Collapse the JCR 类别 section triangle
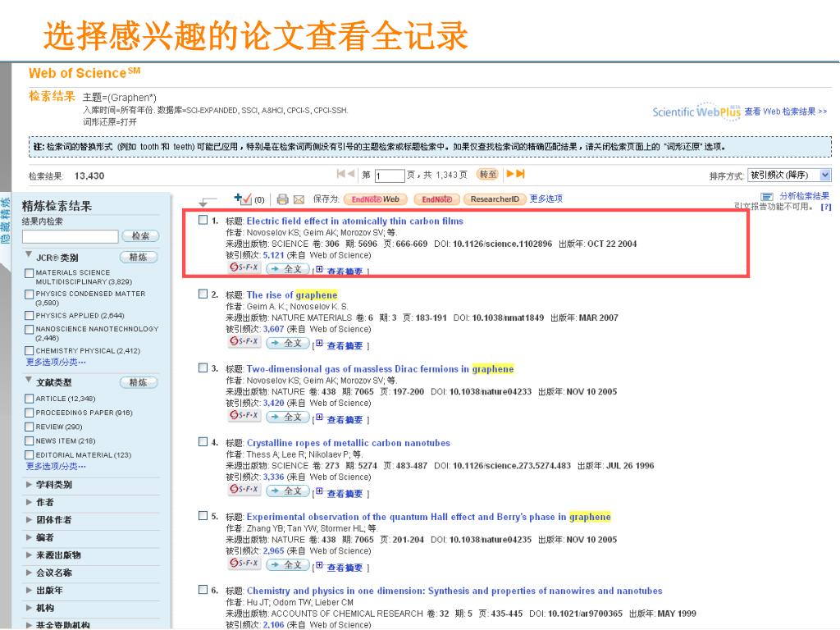The image size is (840, 630). [29, 254]
